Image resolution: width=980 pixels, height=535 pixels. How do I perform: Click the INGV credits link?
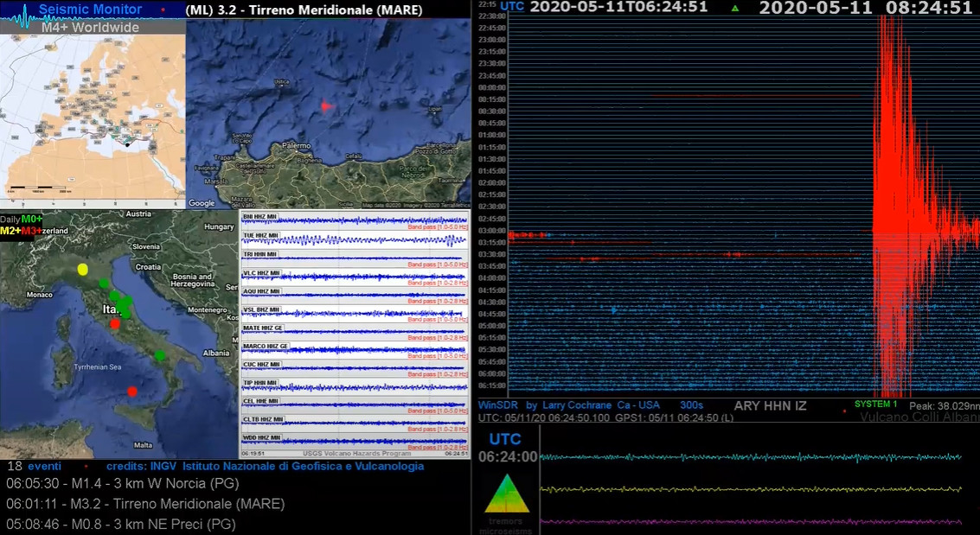point(265,467)
